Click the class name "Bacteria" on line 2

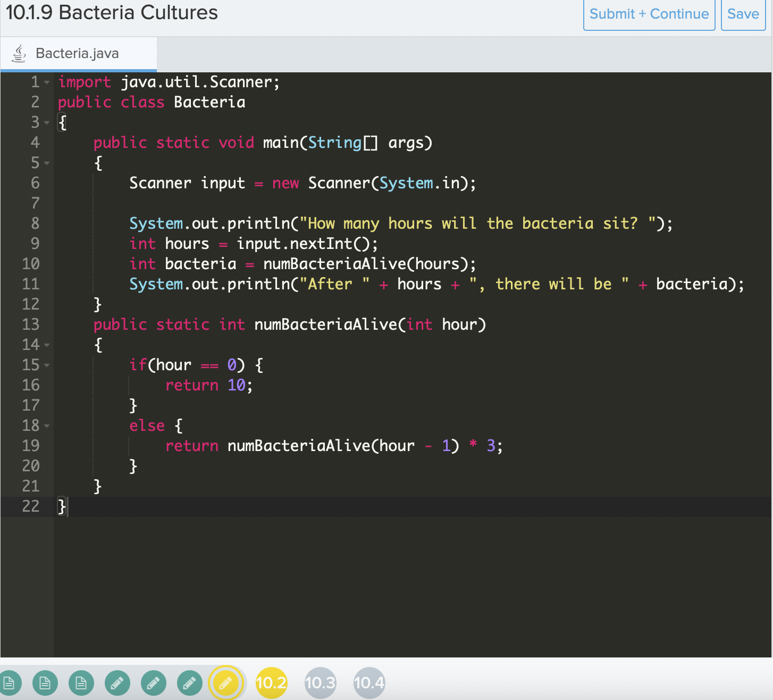point(209,102)
